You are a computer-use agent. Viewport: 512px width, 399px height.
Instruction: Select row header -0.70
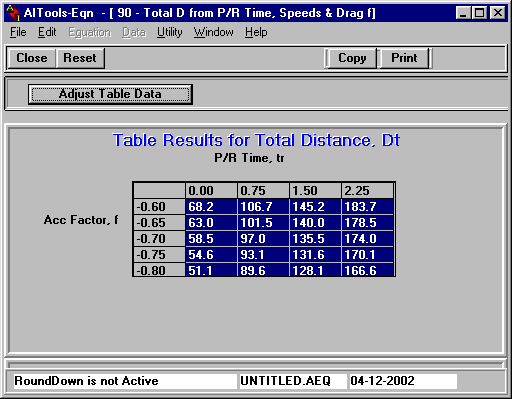(159, 239)
